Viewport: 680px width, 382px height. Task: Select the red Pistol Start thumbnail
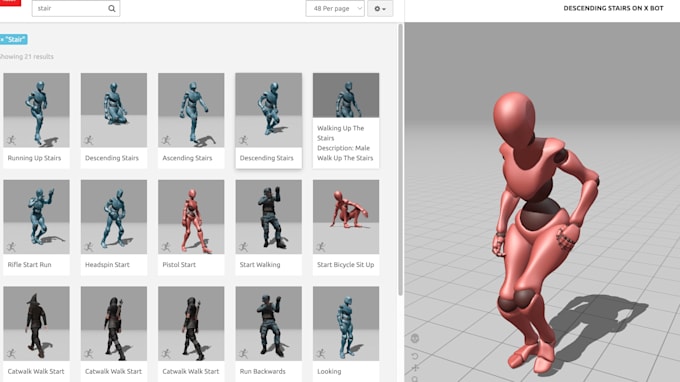coord(191,217)
